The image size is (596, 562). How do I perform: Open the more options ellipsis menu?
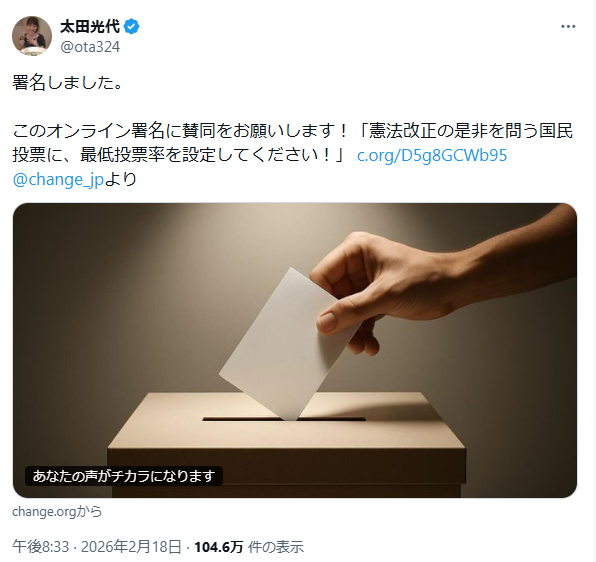568,27
